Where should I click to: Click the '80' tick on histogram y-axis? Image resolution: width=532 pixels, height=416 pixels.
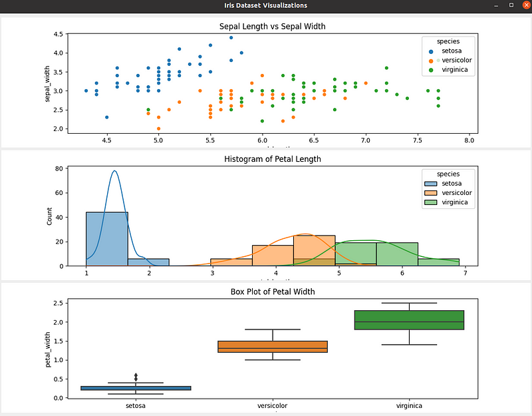[59, 168]
